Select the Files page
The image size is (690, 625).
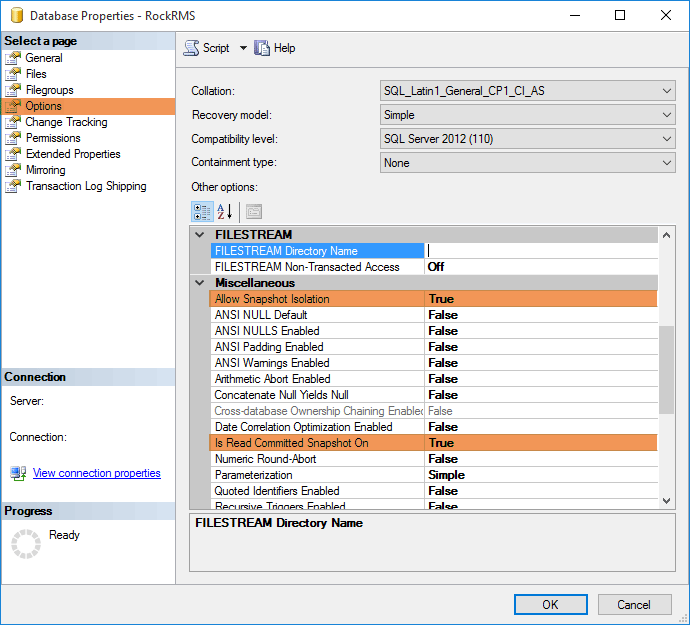36,74
